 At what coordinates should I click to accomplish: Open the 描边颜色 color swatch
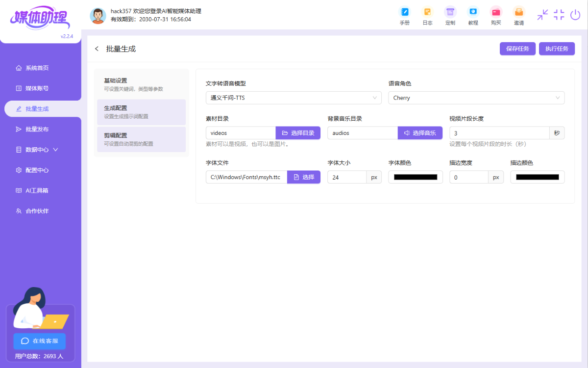coord(537,177)
